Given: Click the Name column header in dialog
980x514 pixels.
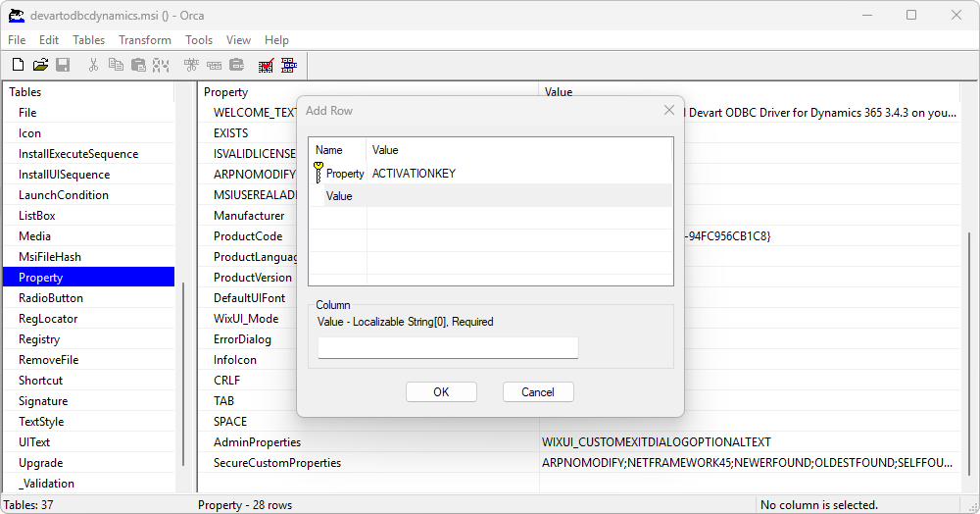Looking at the screenshot, I should pyautogui.click(x=337, y=150).
